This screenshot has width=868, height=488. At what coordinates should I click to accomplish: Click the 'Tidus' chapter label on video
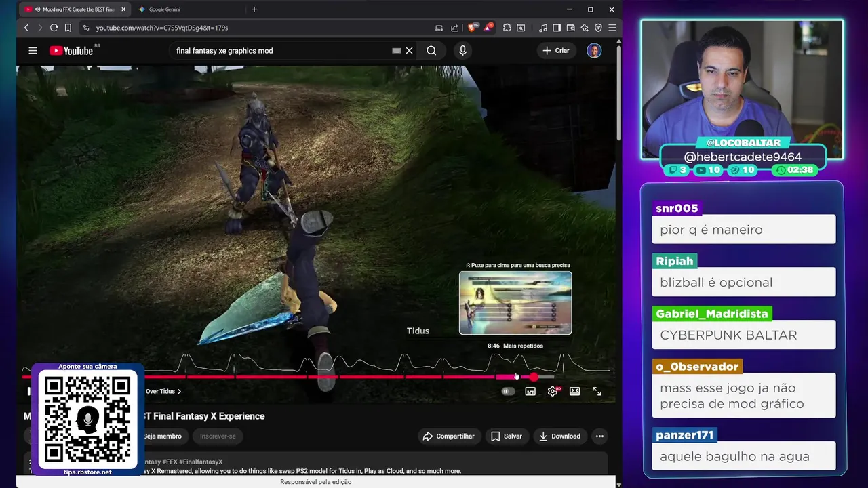pos(418,331)
